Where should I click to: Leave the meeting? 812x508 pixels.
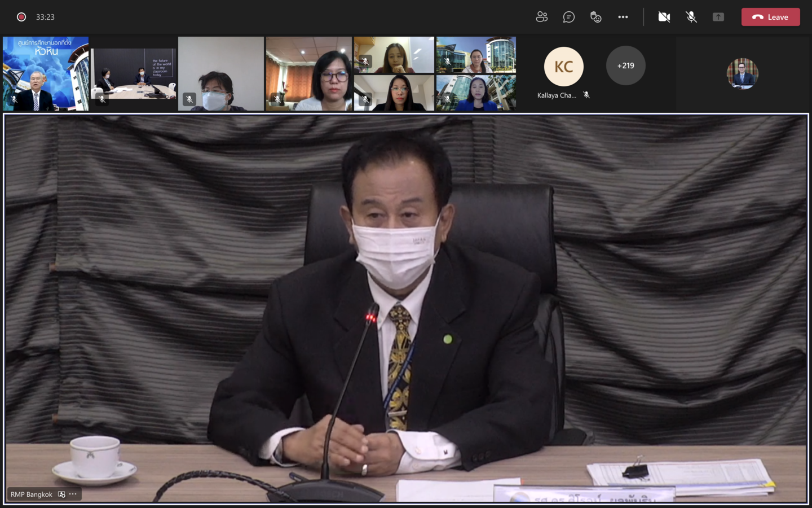point(770,17)
